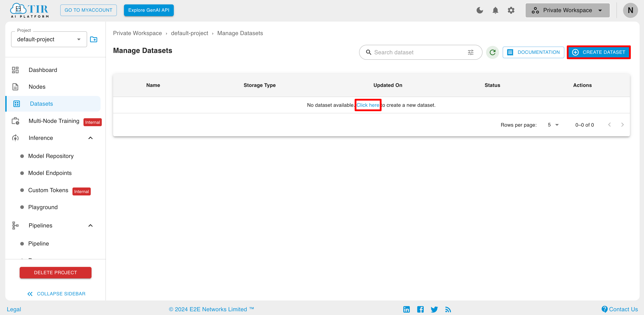Collapse the Pipelines section chevron
The image size is (644, 315).
coord(90,225)
